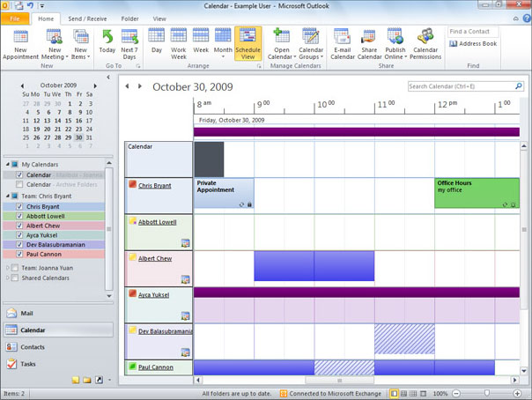Show previous month in date navigator
Viewport: 532px width, 400px height.
pos(22,85)
